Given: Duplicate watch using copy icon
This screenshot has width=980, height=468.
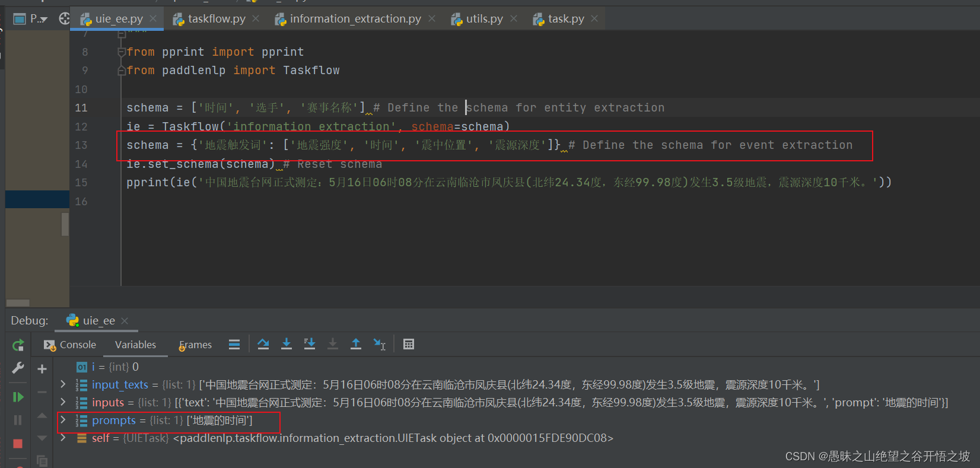Looking at the screenshot, I should [x=42, y=460].
